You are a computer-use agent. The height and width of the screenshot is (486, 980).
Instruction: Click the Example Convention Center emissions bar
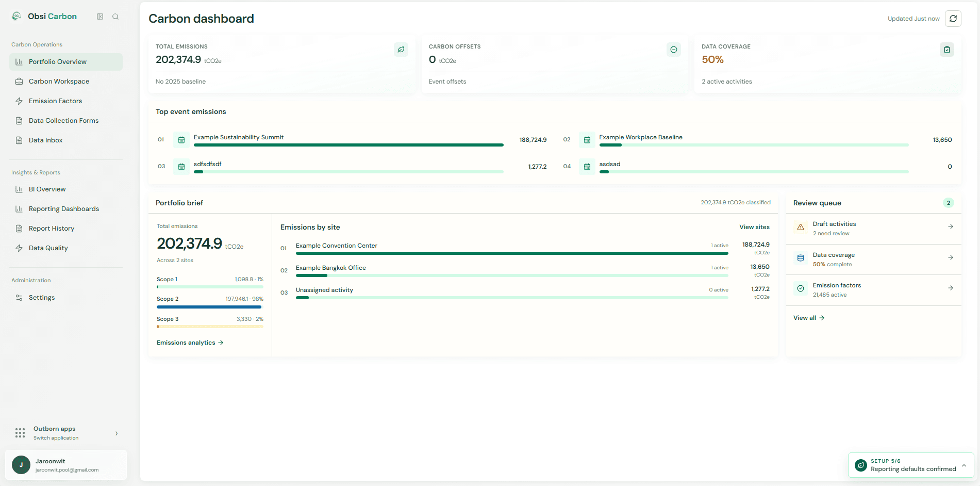tap(512, 253)
